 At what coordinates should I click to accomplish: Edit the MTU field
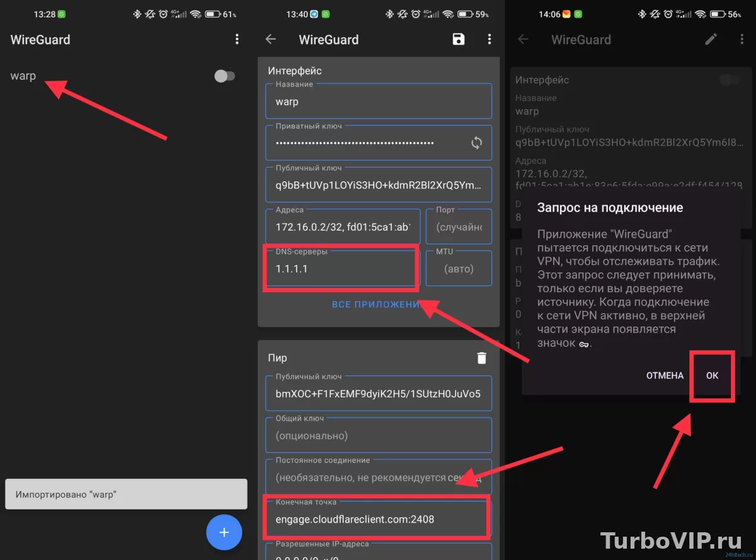459,269
